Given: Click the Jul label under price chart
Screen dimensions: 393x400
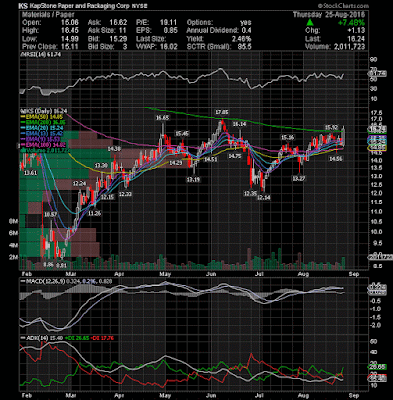Looking at the screenshot, I should tap(259, 275).
